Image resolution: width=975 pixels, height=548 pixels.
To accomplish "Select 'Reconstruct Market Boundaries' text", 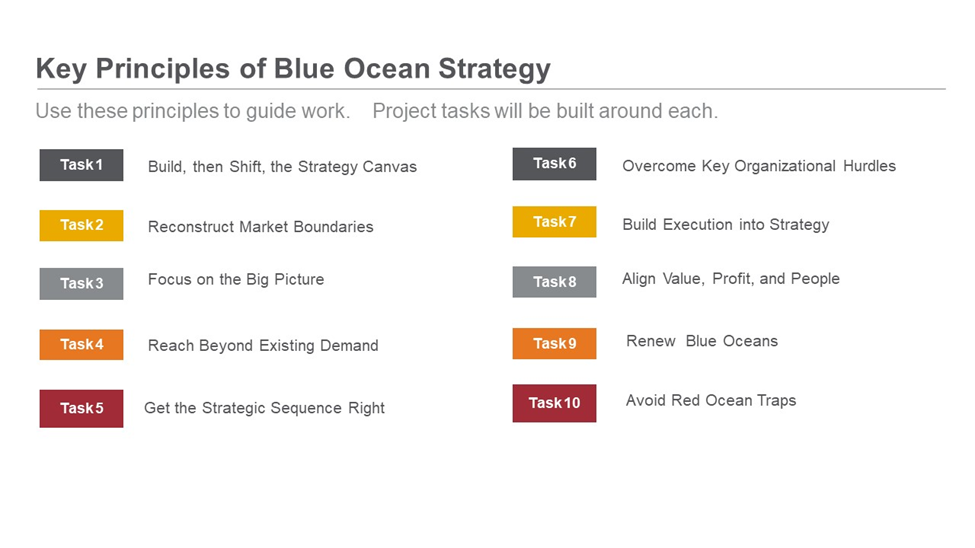I will pos(261,226).
